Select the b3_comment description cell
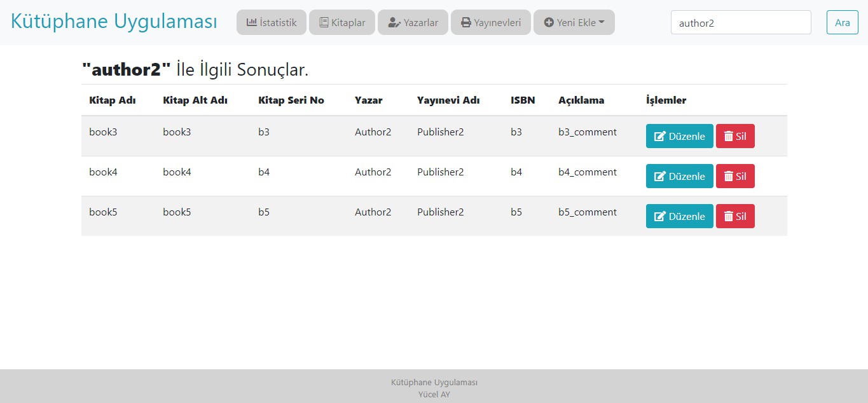Screen dimensions: 868x403 tap(588, 132)
